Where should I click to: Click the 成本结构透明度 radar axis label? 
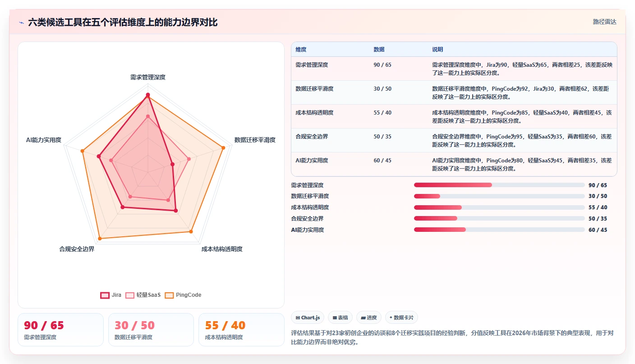[x=222, y=249]
